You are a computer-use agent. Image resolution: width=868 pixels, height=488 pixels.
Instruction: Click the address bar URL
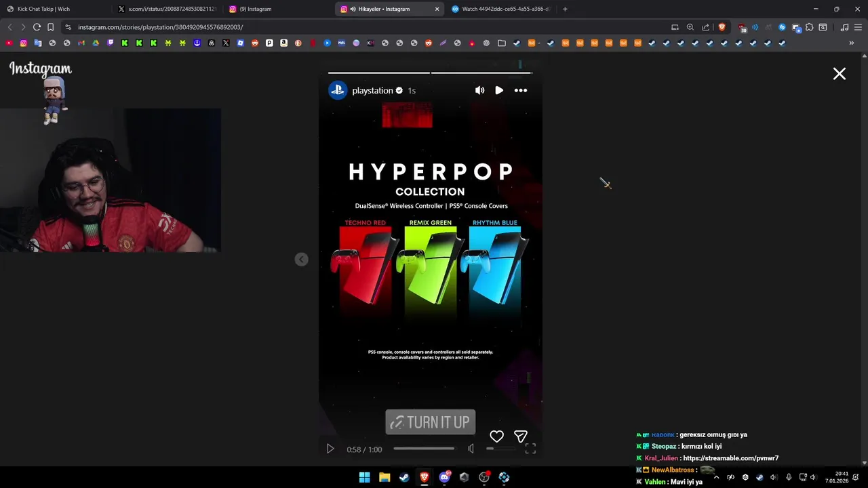160,27
